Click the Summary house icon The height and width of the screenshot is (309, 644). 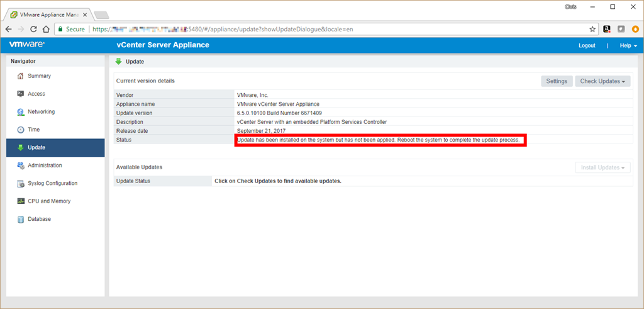[x=21, y=76]
